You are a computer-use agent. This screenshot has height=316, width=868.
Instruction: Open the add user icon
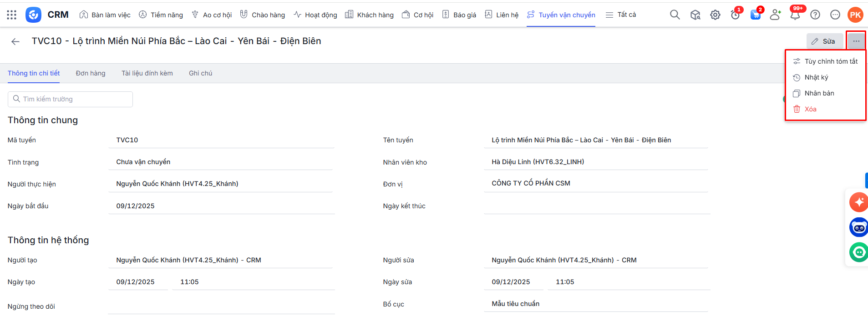(775, 15)
